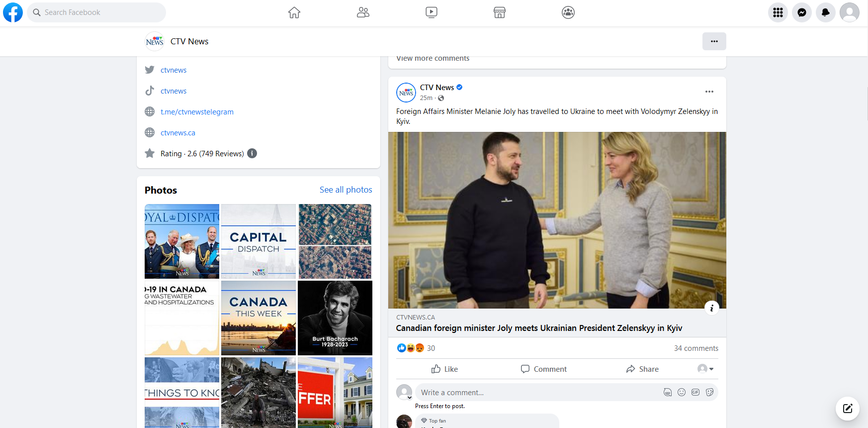Image resolution: width=868 pixels, height=428 pixels.
Task: Click the public audience globe icon
Action: pyautogui.click(x=441, y=98)
